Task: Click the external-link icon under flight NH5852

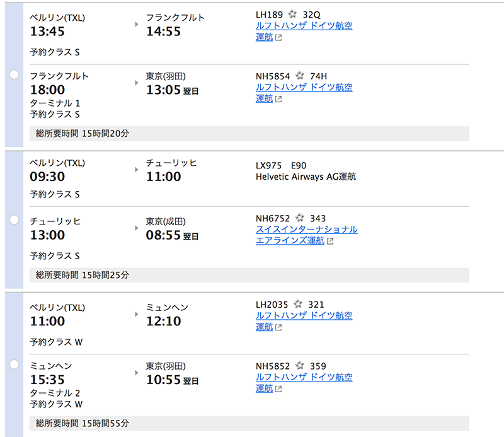Action: coord(278,389)
